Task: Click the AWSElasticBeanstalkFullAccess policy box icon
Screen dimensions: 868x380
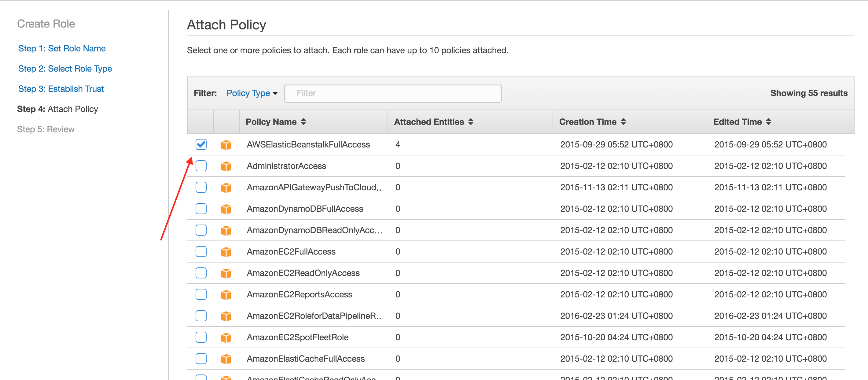Action: 226,145
